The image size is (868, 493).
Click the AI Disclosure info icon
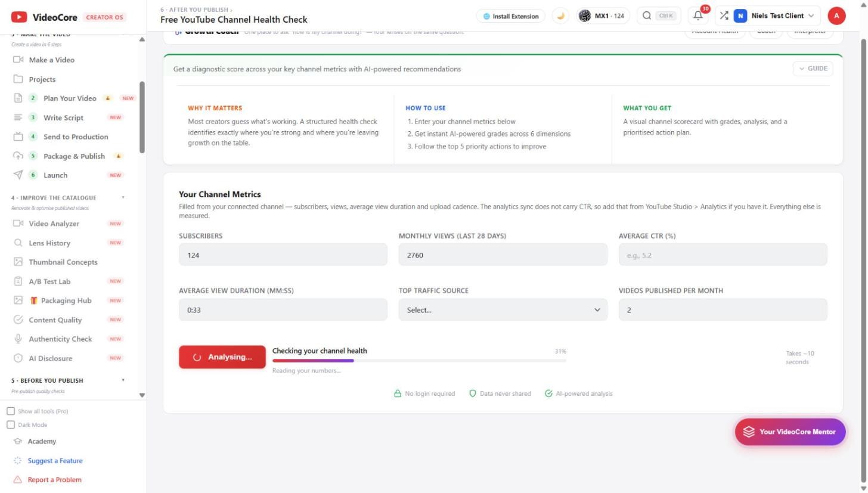pos(18,358)
